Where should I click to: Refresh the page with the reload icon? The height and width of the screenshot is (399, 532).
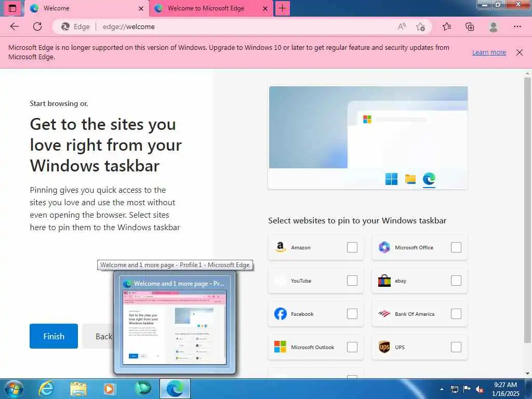click(x=37, y=26)
